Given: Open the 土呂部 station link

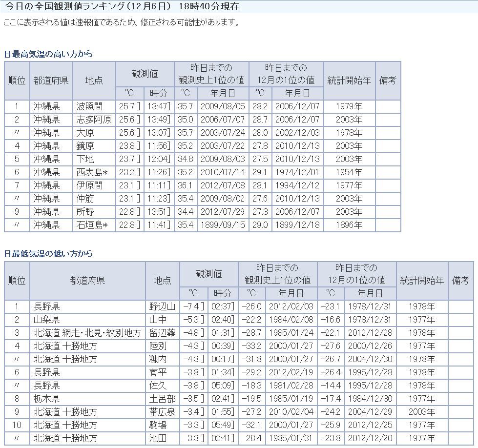Looking at the screenshot, I should pyautogui.click(x=162, y=399).
